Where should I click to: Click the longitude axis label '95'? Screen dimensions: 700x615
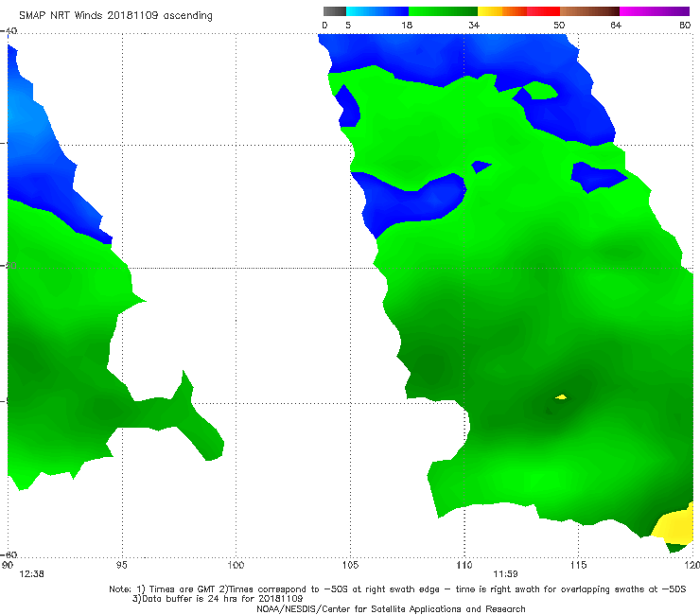[121, 566]
